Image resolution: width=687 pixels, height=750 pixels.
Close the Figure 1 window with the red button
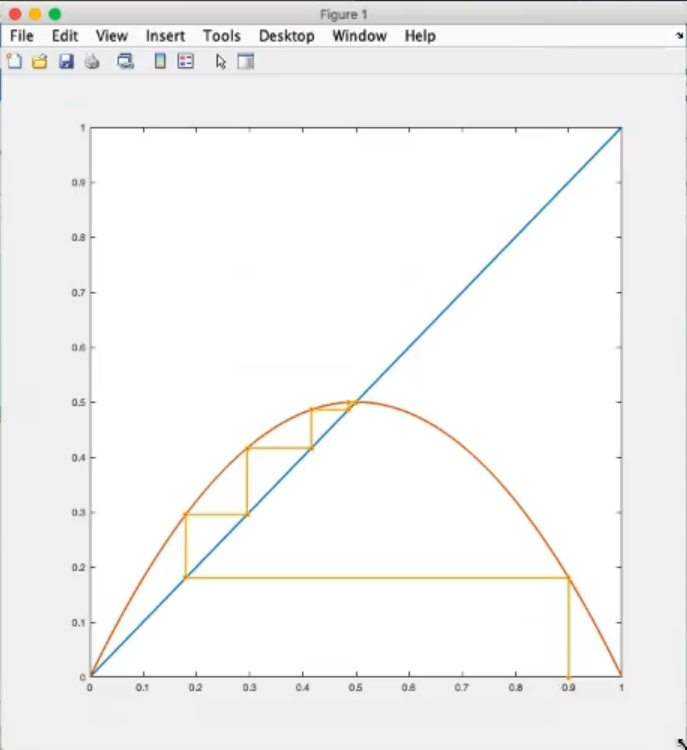(x=15, y=14)
